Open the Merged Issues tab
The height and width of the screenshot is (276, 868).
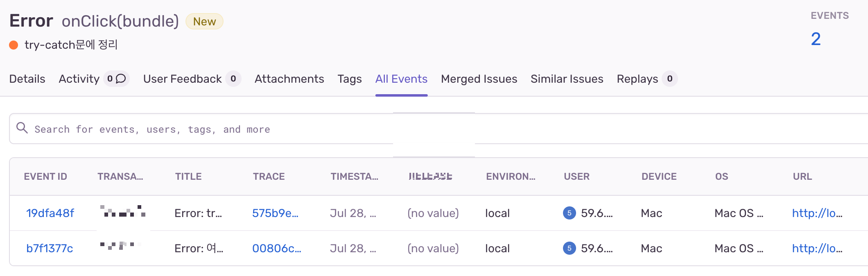pyautogui.click(x=479, y=79)
